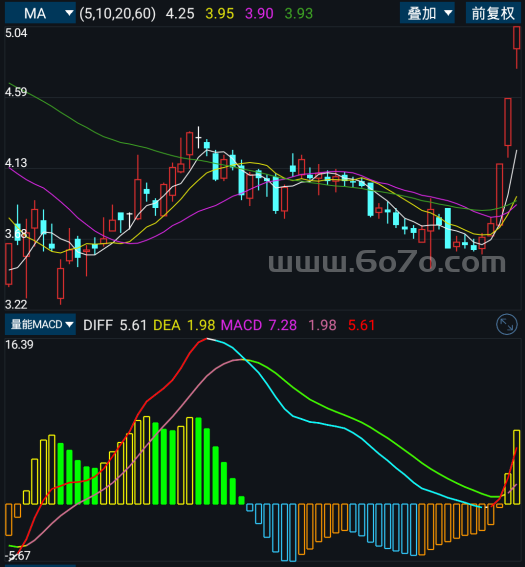Select the (5,10,20,60) MA parameters text
525x567 pixels.
point(118,14)
